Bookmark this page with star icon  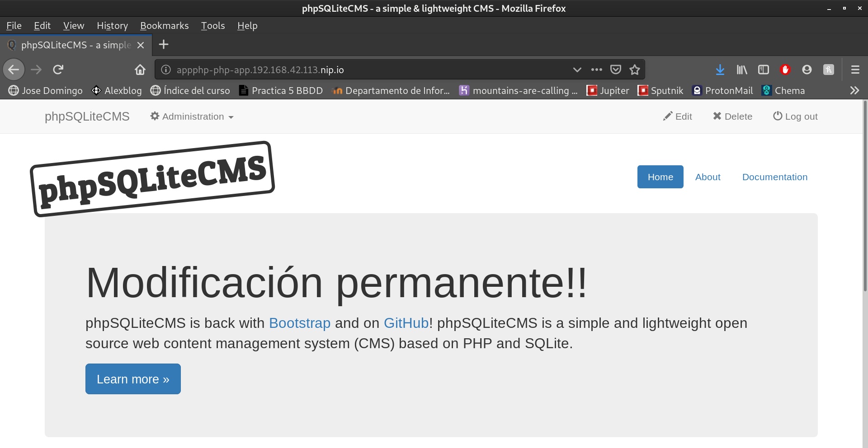(635, 70)
